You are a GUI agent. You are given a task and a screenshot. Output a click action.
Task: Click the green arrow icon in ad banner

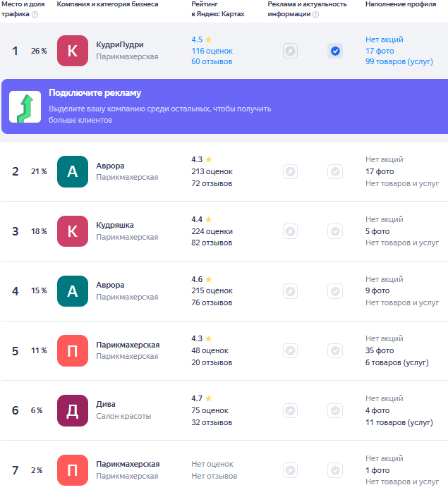(x=25, y=107)
